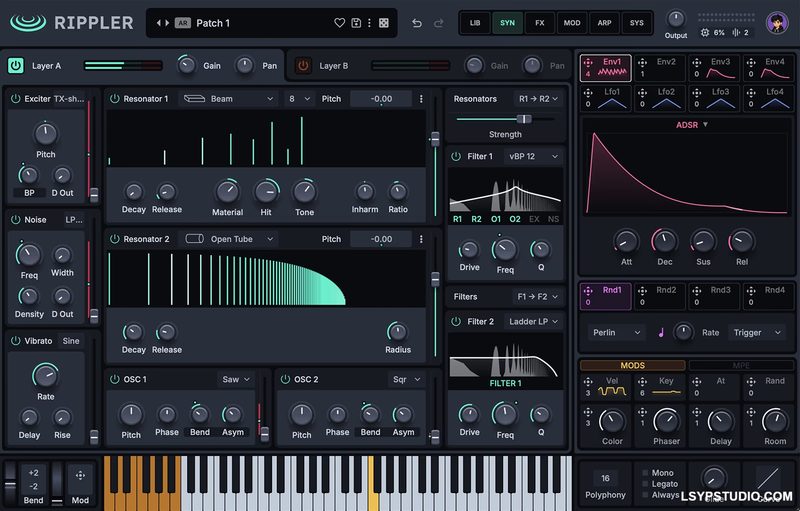The image size is (800, 511).
Task: Click the Vel modulation assign handle
Action: point(588,381)
